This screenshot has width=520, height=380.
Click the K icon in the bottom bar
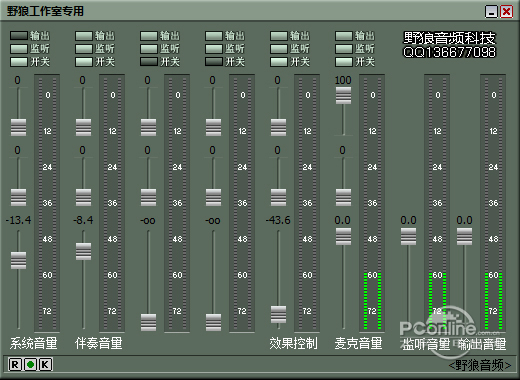[46, 364]
